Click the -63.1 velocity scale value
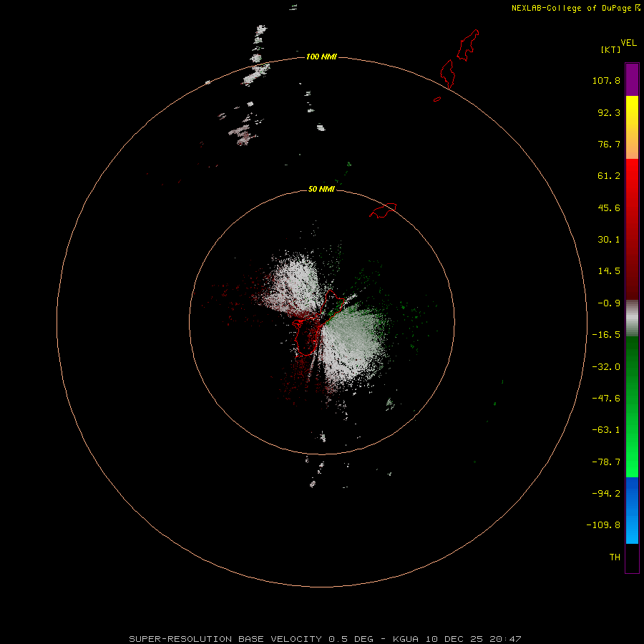Viewport: 644px width, 644px height. (x=606, y=430)
